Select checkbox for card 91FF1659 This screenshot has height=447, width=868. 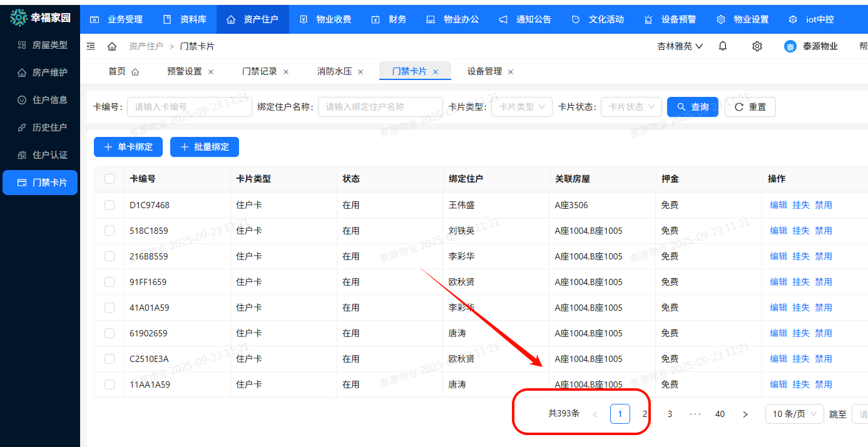coord(110,282)
